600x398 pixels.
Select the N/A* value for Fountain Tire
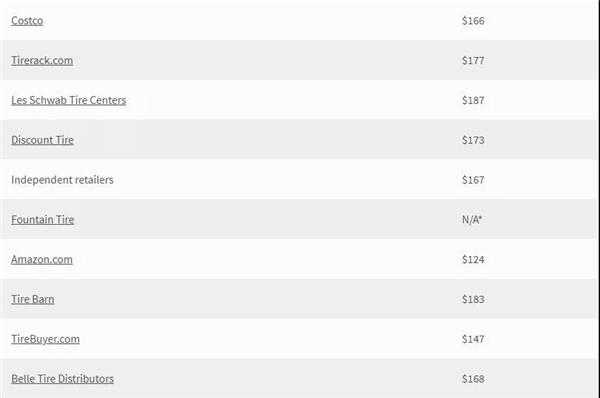(x=472, y=220)
